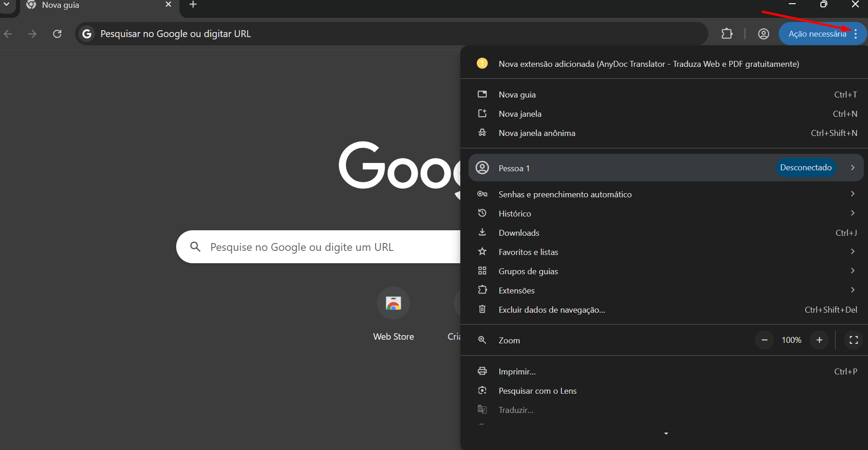
Task: Click the new extension added notification text
Action: click(649, 64)
